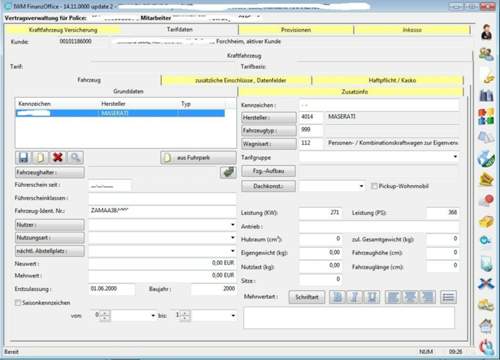Click the 'bis' number spinner
The width and height of the screenshot is (500, 360).
pos(185,315)
